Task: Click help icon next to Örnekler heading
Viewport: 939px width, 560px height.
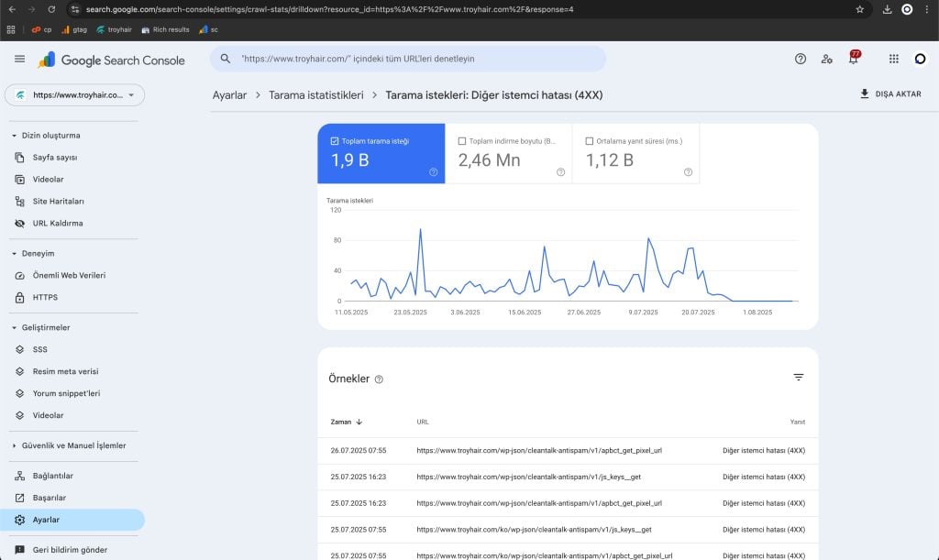Action: [x=379, y=379]
